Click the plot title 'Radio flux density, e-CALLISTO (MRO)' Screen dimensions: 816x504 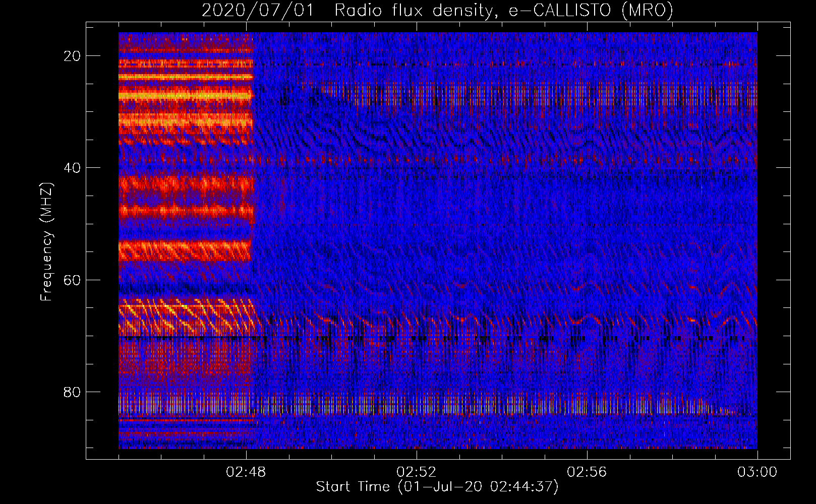(503, 10)
